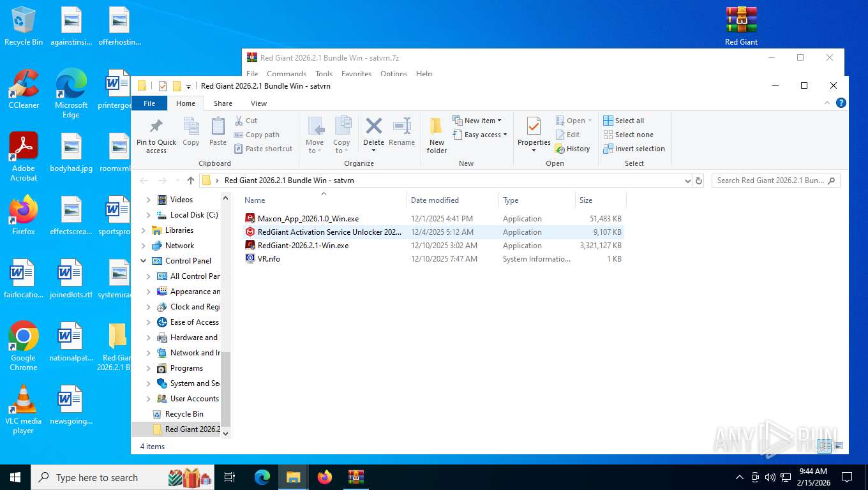This screenshot has width=868, height=490.
Task: Open the File tab
Action: pyautogui.click(x=149, y=103)
